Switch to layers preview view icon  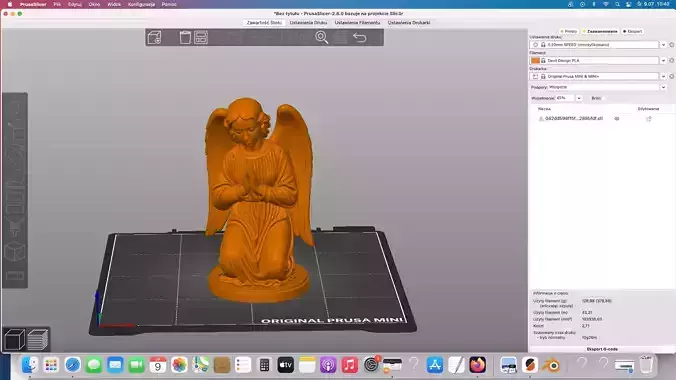click(x=38, y=339)
